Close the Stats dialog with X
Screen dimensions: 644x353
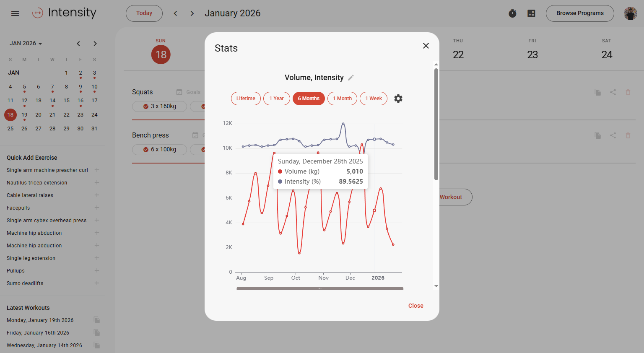pyautogui.click(x=426, y=46)
